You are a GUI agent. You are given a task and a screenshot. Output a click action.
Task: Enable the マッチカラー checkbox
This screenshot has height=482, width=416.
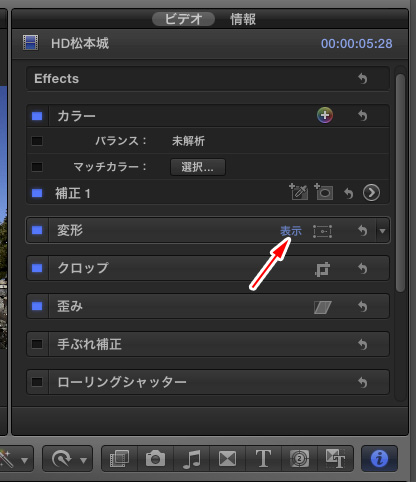click(x=37, y=167)
